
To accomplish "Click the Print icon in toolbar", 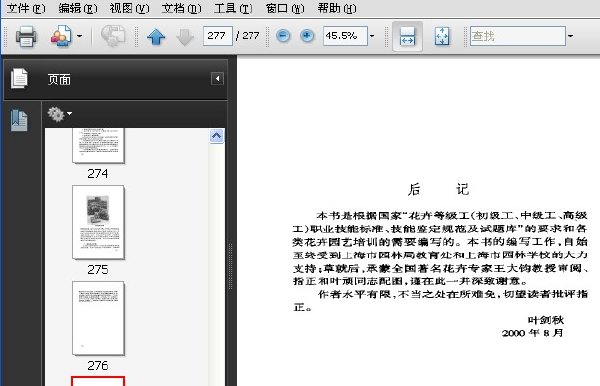I will (x=26, y=36).
